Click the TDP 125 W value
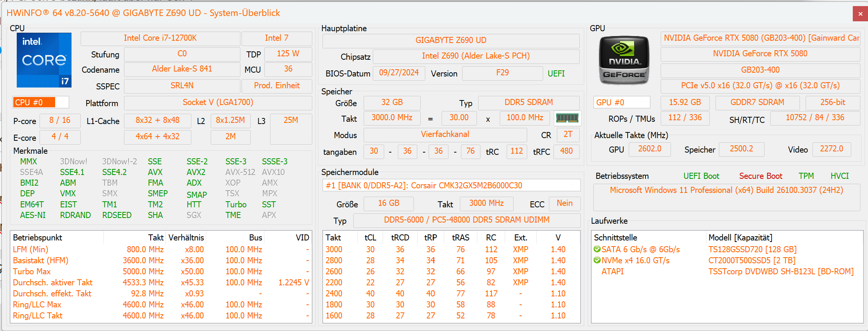This screenshot has height=331, width=868. tap(288, 54)
